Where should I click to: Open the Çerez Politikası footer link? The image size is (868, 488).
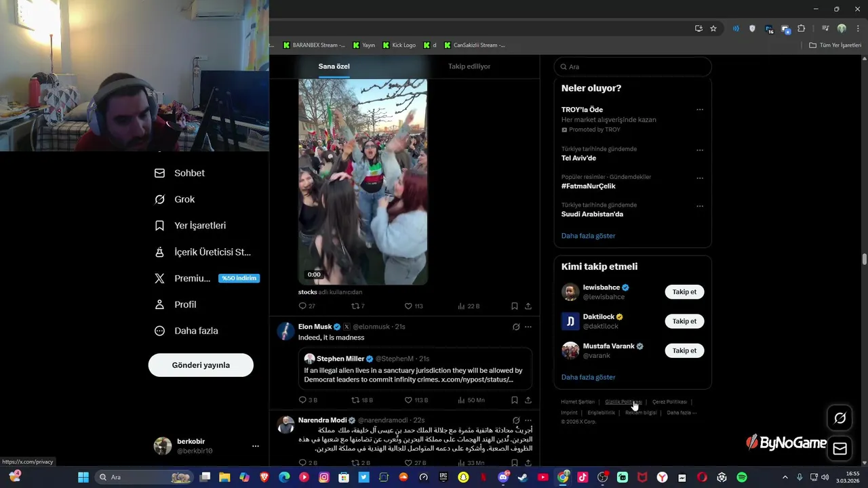pos(670,402)
